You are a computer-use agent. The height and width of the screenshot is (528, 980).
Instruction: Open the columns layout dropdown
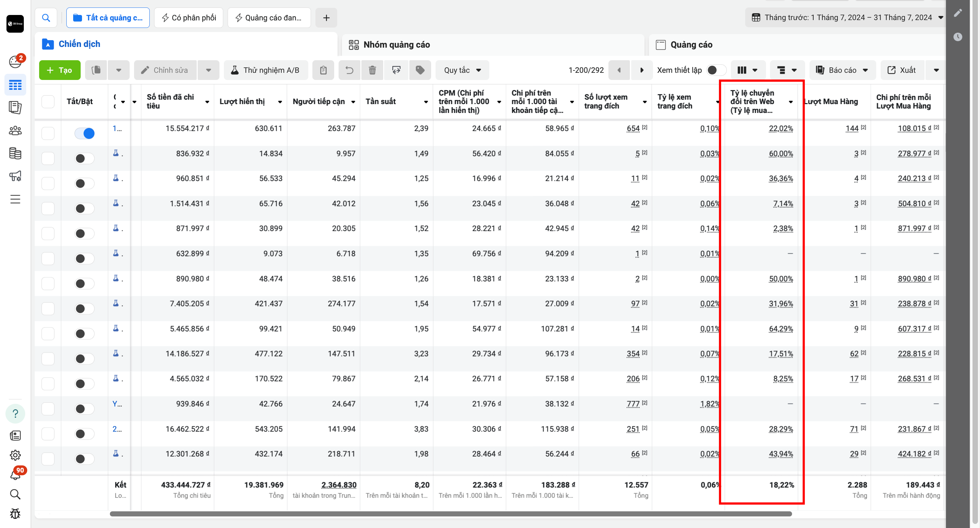pos(747,70)
